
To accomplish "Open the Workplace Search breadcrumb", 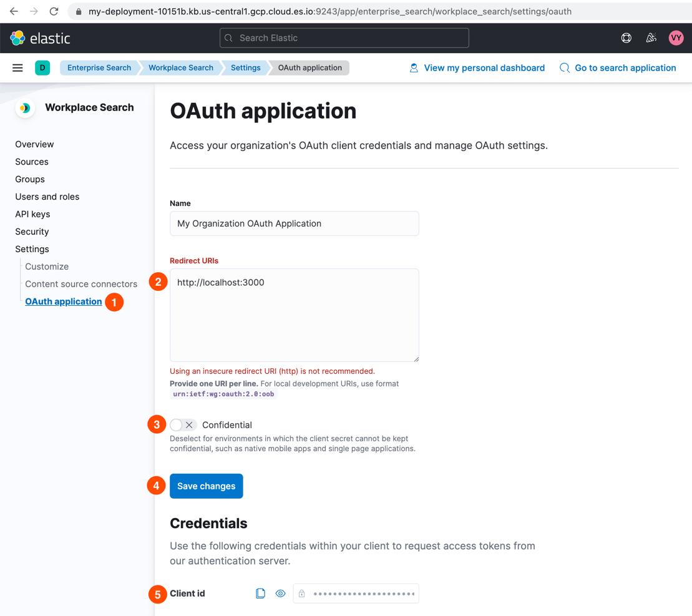I will pyautogui.click(x=180, y=67).
